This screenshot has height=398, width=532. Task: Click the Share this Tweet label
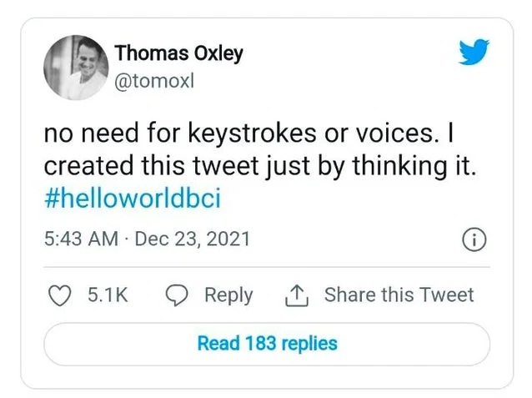tap(398, 295)
